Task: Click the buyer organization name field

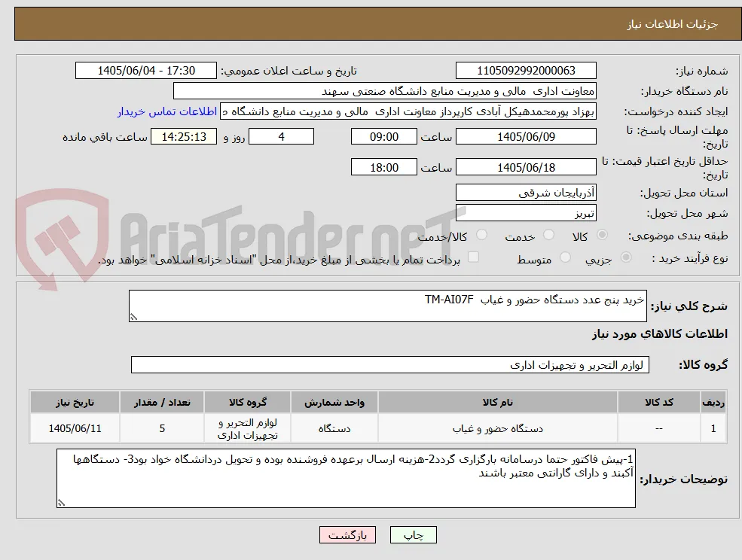Action: (x=385, y=91)
